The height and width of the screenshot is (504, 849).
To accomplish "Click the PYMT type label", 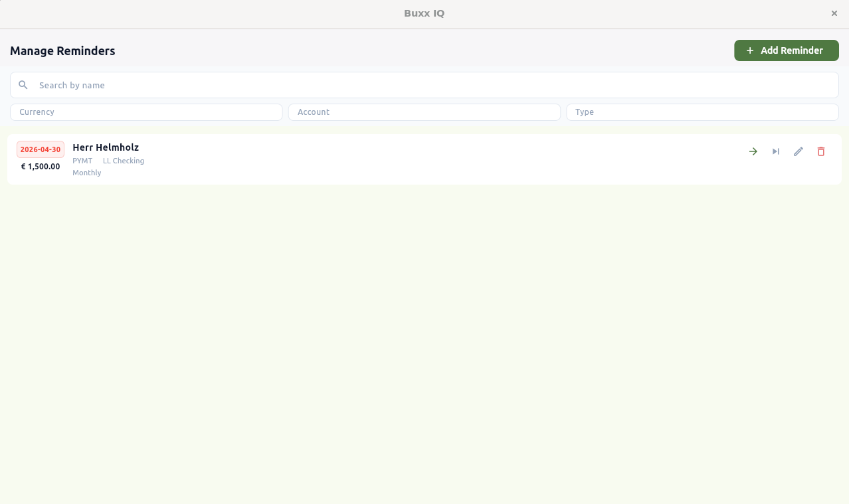I will [x=82, y=161].
